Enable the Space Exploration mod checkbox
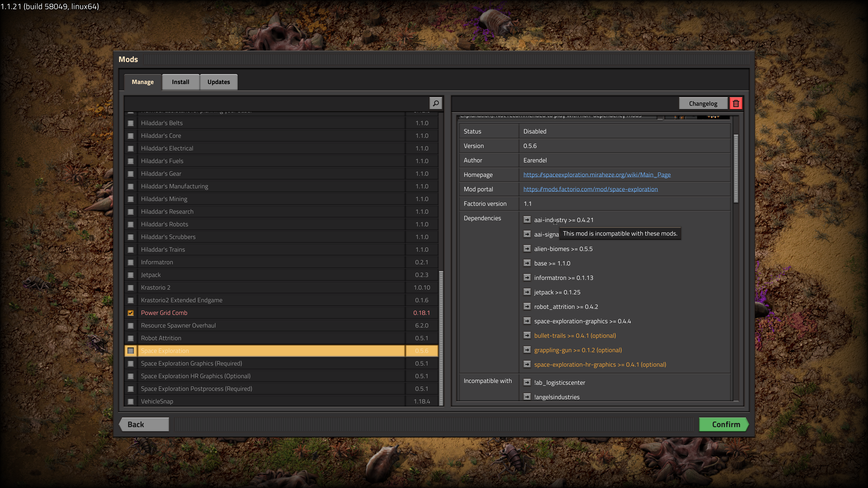The image size is (868, 488). tap(131, 351)
